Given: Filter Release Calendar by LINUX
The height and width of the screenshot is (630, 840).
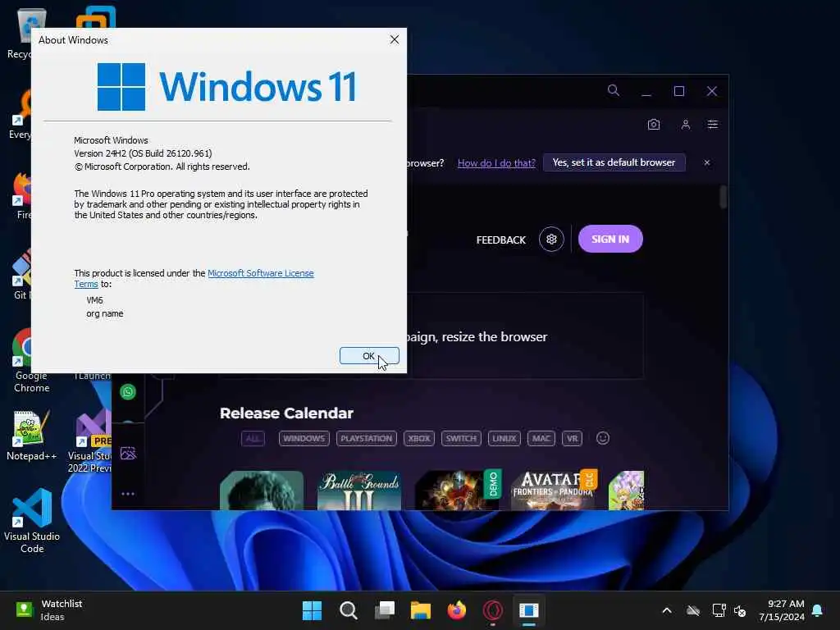Looking at the screenshot, I should point(504,438).
